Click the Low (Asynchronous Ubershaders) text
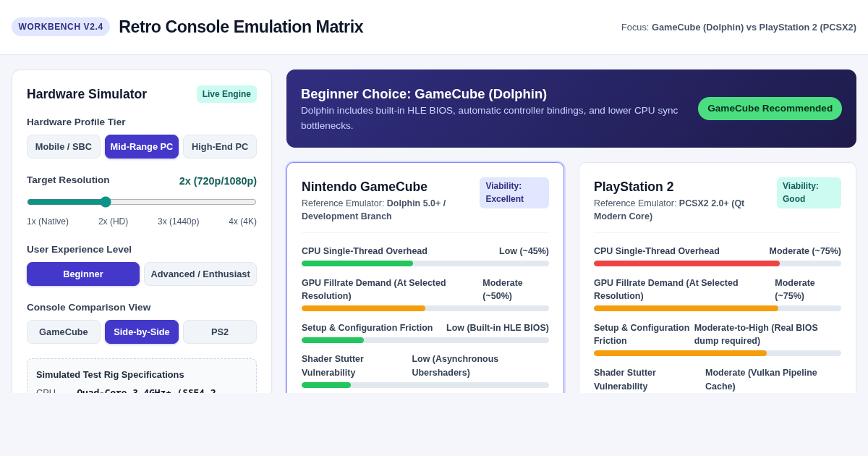The width and height of the screenshot is (868, 456). point(455,366)
